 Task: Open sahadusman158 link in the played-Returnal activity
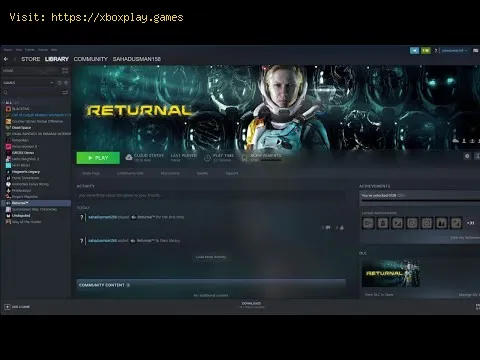(x=102, y=217)
